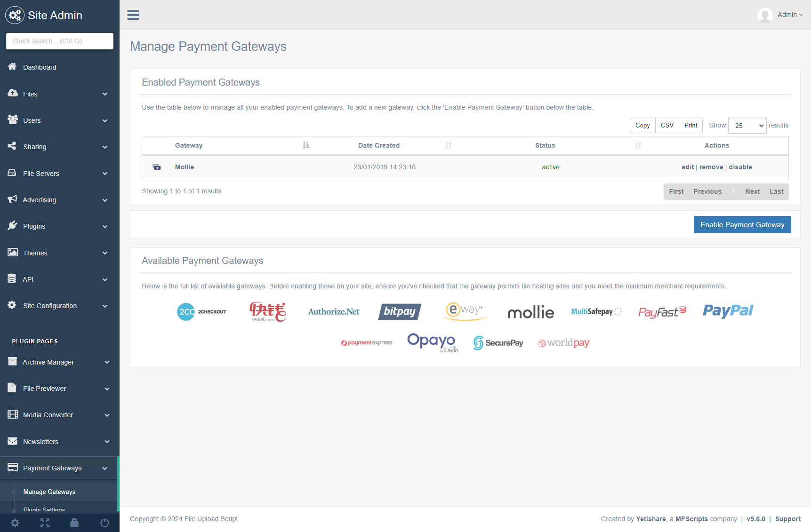Select Manage Gateways submenu item
Image resolution: width=811 pixels, height=532 pixels.
[49, 492]
